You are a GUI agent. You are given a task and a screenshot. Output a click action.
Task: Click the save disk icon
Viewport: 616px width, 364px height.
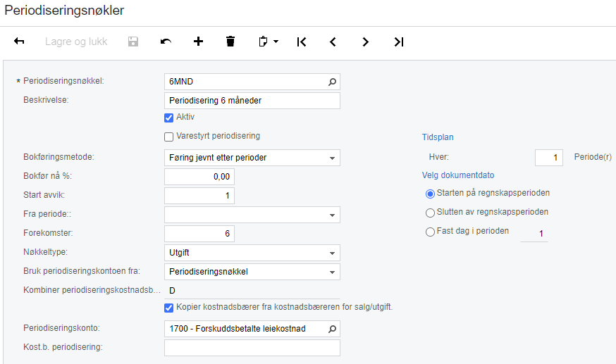(133, 42)
